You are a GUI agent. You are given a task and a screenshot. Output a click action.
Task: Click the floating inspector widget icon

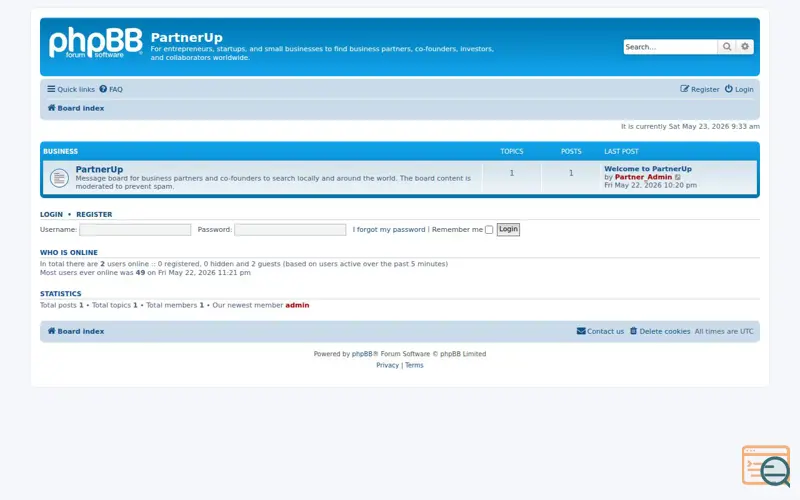click(766, 466)
